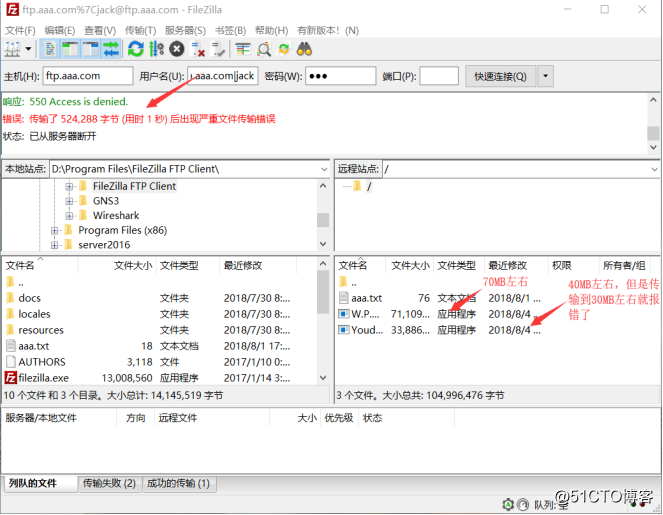Expand the GNS3 tree node
This screenshot has width=663, height=515.
69,201
